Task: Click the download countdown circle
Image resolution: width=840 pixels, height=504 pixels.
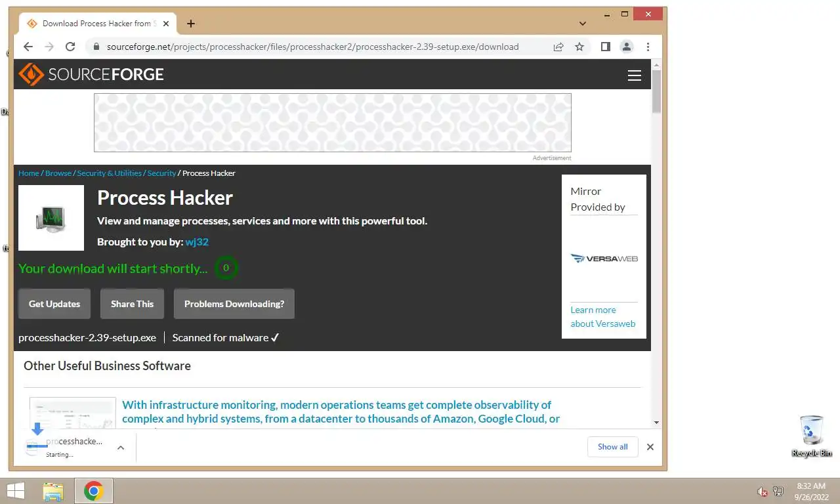Action: [226, 268]
